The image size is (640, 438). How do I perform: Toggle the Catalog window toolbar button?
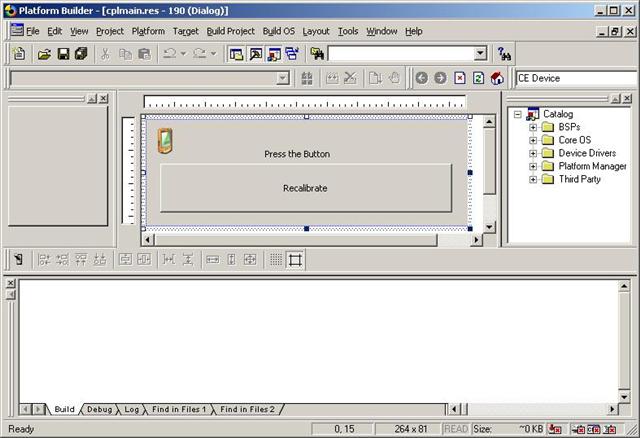[x=274, y=54]
